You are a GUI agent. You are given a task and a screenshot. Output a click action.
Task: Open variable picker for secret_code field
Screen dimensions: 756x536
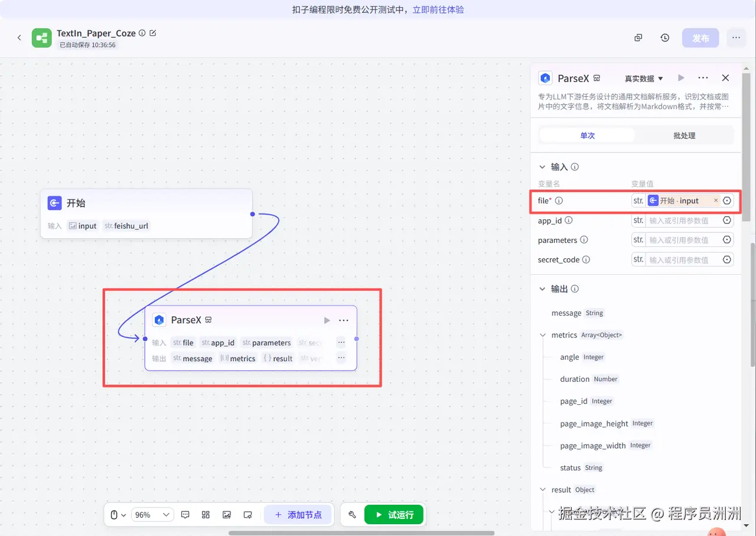point(727,259)
